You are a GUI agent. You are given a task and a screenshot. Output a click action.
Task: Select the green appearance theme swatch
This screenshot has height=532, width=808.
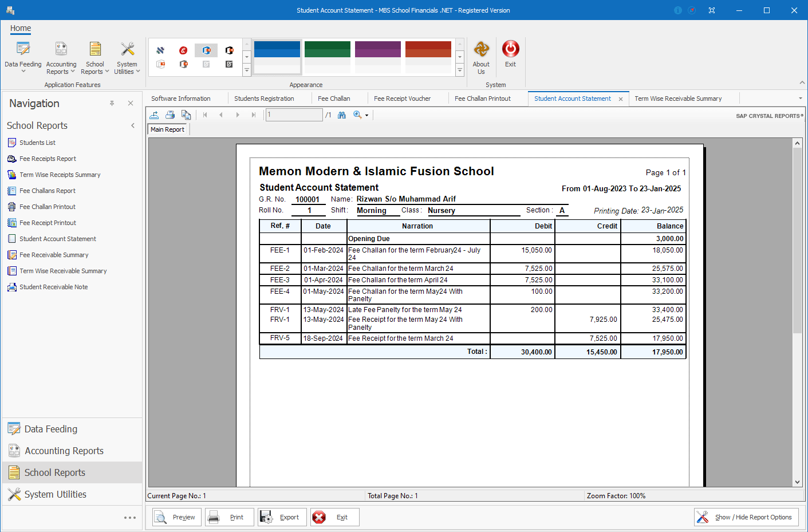pos(328,57)
